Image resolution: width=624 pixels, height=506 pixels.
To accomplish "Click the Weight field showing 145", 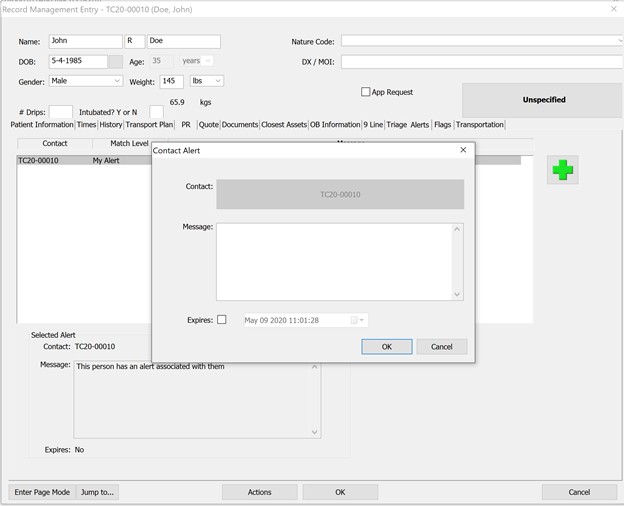I will (x=172, y=82).
